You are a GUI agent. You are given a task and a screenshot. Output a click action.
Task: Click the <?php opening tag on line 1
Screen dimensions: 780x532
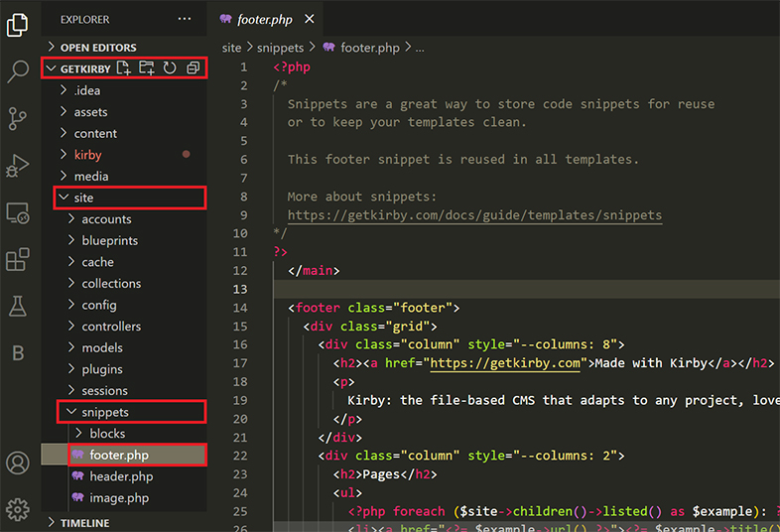[x=292, y=67]
